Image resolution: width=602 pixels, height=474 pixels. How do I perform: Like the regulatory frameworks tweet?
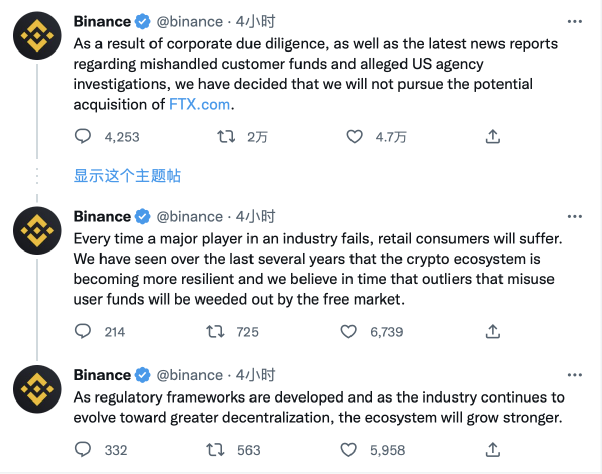(x=348, y=450)
